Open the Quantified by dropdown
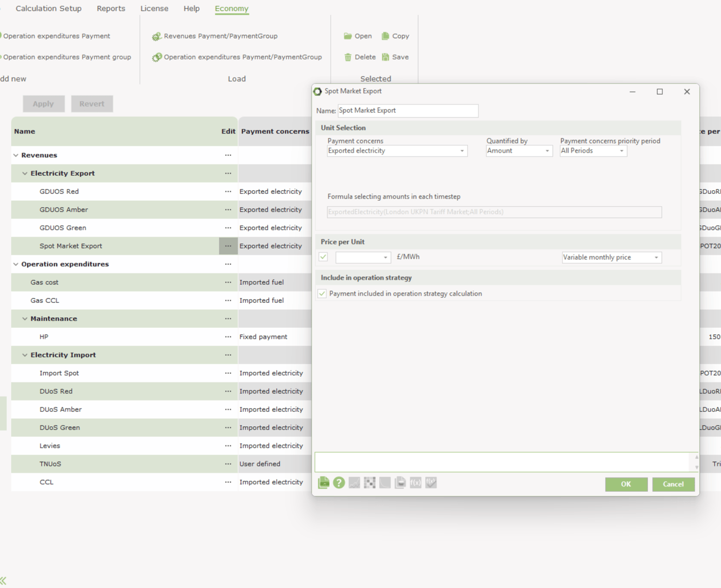721x588 pixels. point(519,151)
